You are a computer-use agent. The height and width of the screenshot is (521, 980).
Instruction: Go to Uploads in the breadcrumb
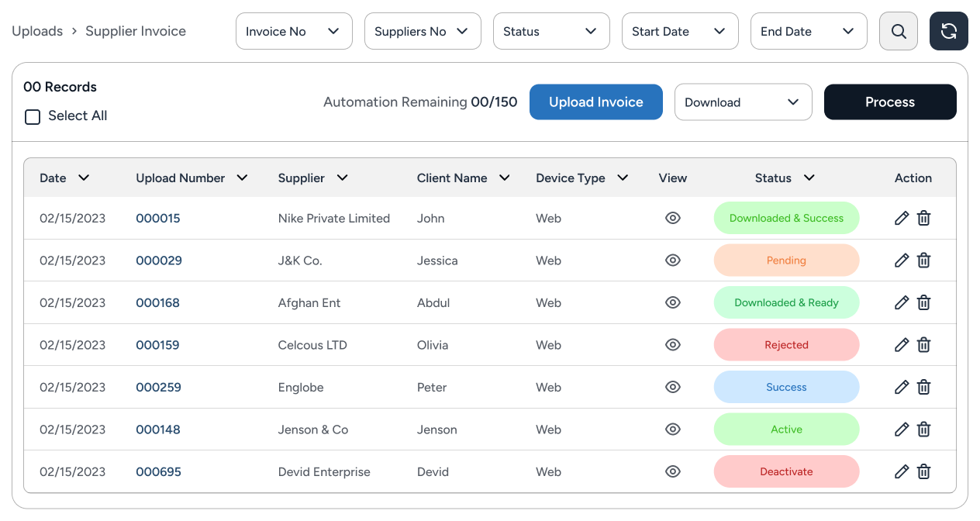point(37,31)
